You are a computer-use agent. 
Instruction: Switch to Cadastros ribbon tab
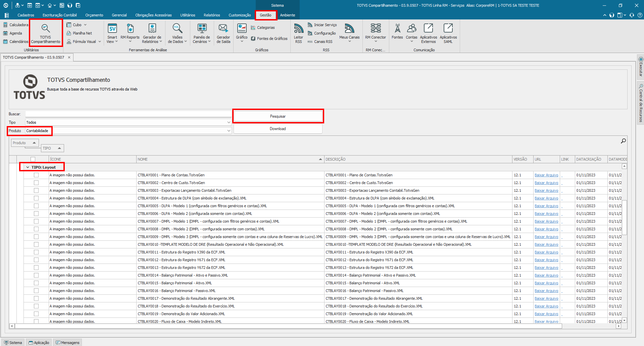[26, 15]
